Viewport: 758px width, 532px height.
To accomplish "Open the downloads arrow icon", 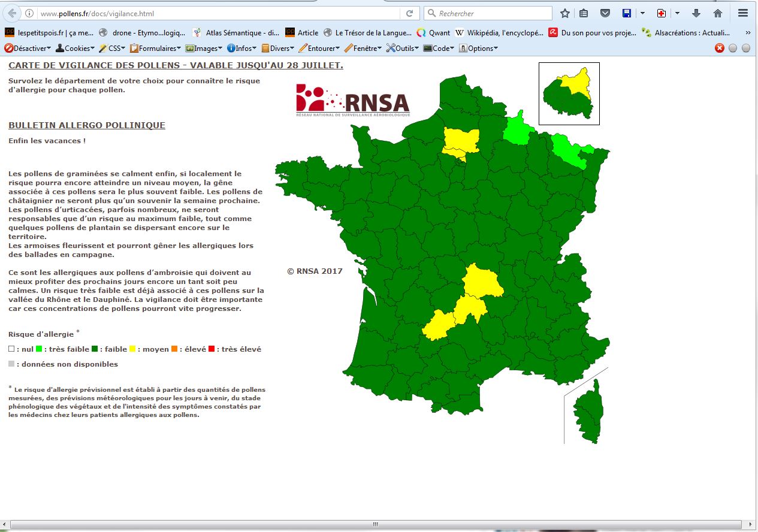I will click(696, 13).
